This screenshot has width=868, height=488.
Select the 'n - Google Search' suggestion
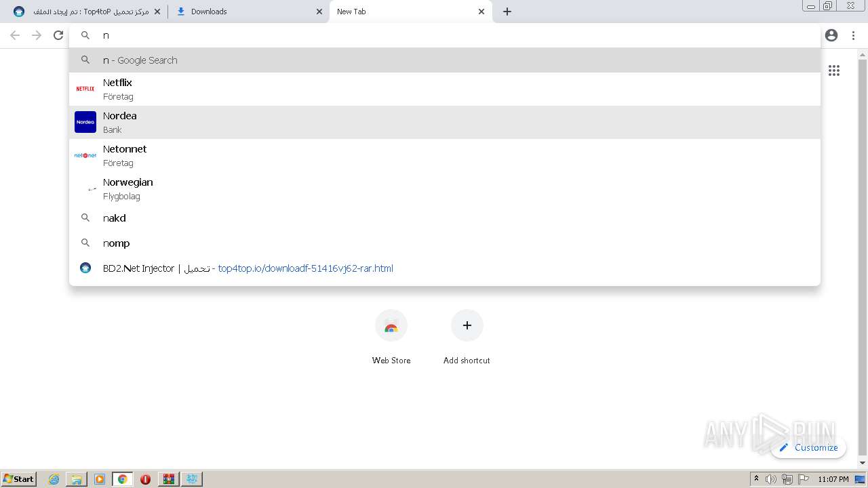[x=445, y=60]
